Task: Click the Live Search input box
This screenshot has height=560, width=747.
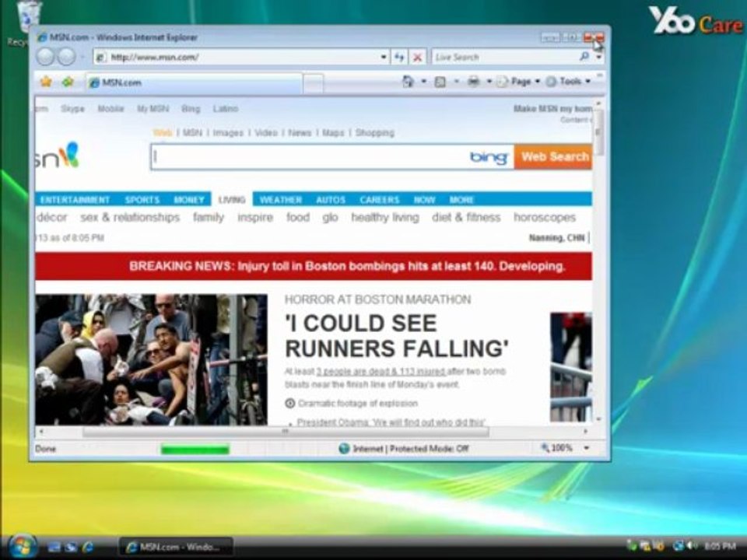Action: pyautogui.click(x=504, y=57)
